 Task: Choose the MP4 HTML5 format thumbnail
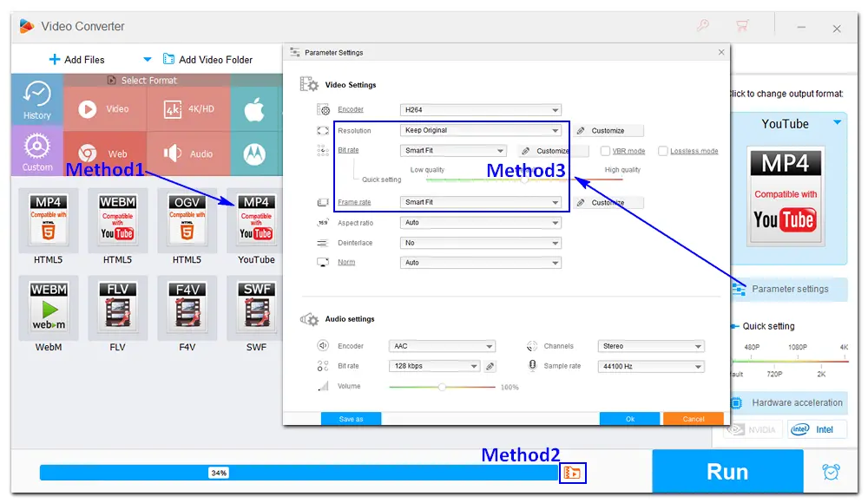coord(48,220)
